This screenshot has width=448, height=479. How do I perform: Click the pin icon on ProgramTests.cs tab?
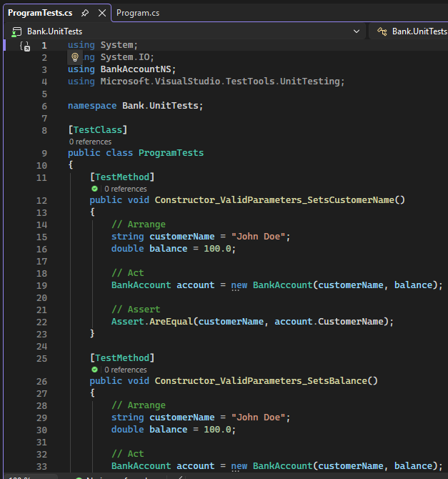point(85,13)
